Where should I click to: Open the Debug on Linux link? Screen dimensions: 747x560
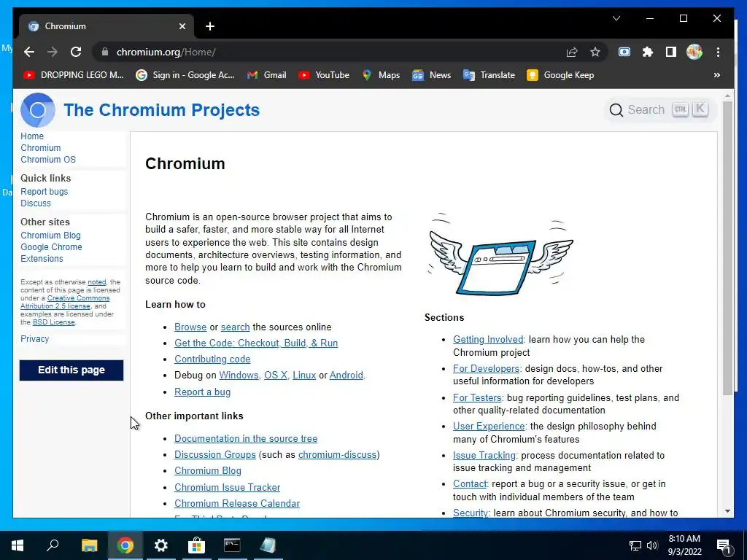(x=304, y=376)
